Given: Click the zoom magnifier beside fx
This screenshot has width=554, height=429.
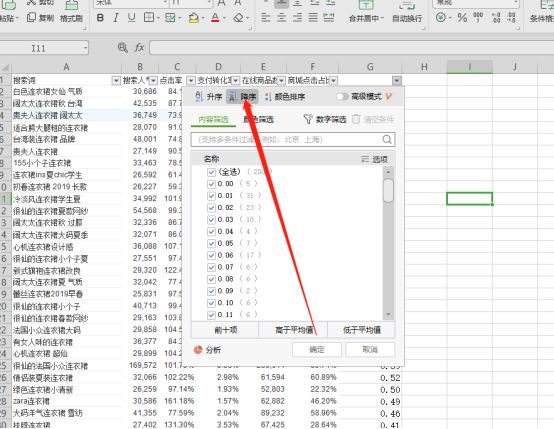Looking at the screenshot, I should [123, 47].
